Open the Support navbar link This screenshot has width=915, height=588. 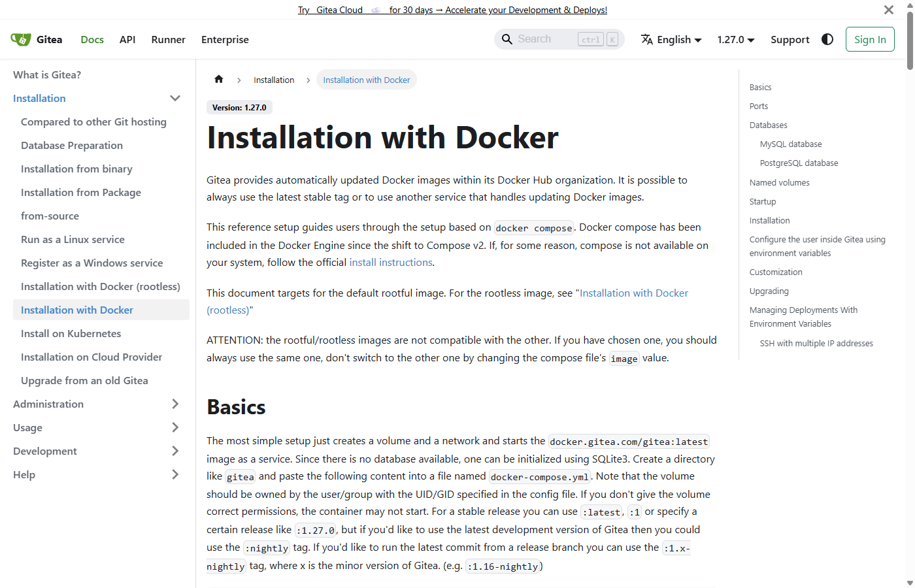[x=790, y=39]
